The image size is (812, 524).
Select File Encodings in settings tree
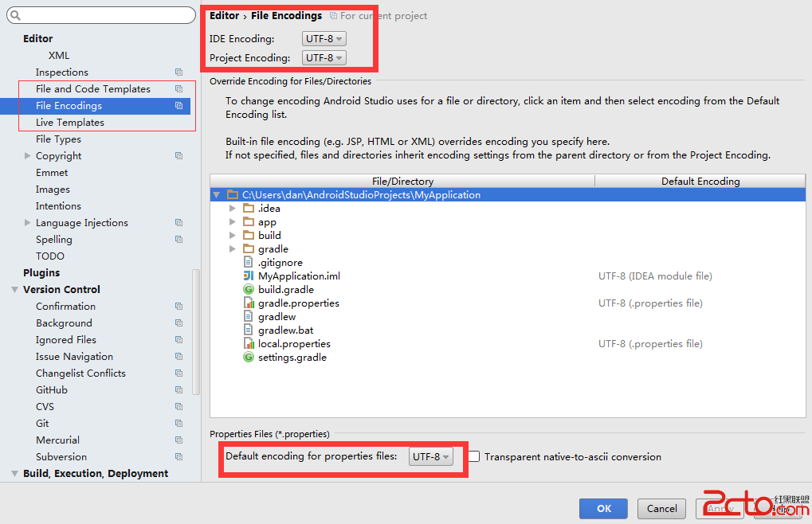point(96,106)
